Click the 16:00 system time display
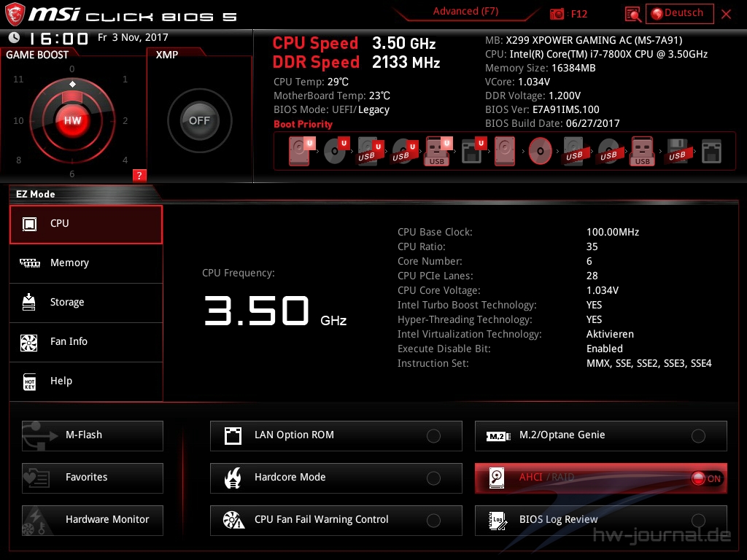 point(58,39)
